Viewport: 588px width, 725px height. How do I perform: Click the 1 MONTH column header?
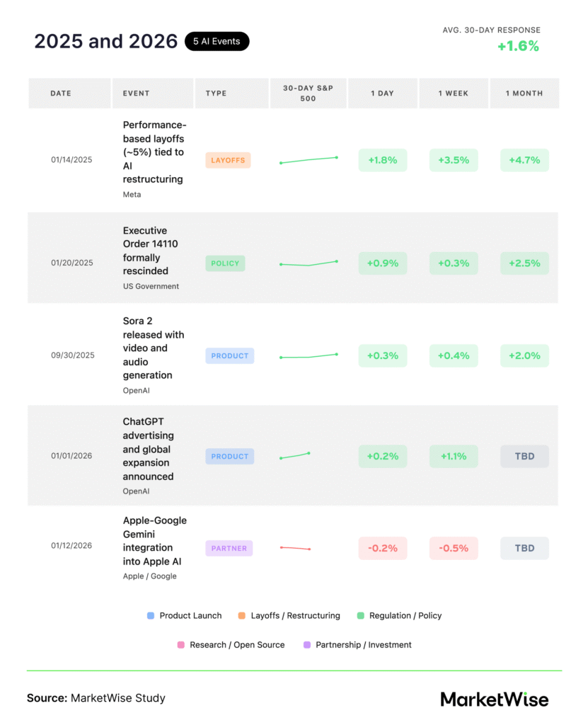point(524,93)
